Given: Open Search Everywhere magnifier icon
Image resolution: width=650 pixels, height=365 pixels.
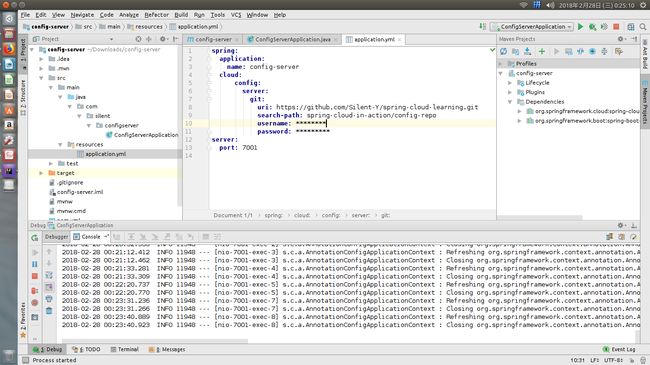Looking at the screenshot, I should pos(643,27).
